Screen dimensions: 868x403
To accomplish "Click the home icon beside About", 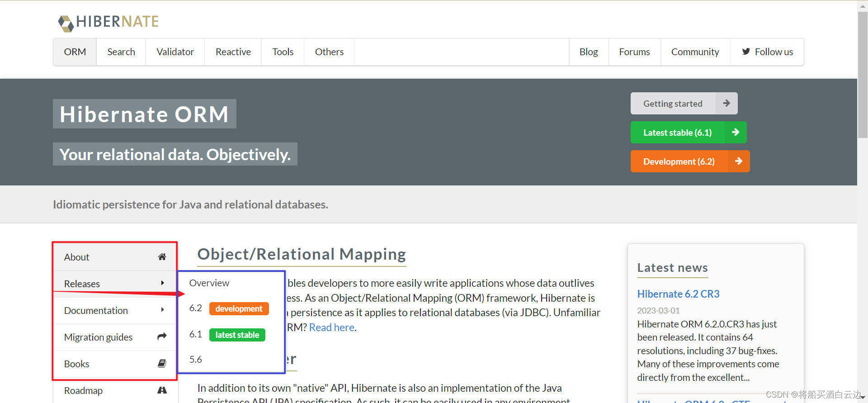I will pos(162,257).
